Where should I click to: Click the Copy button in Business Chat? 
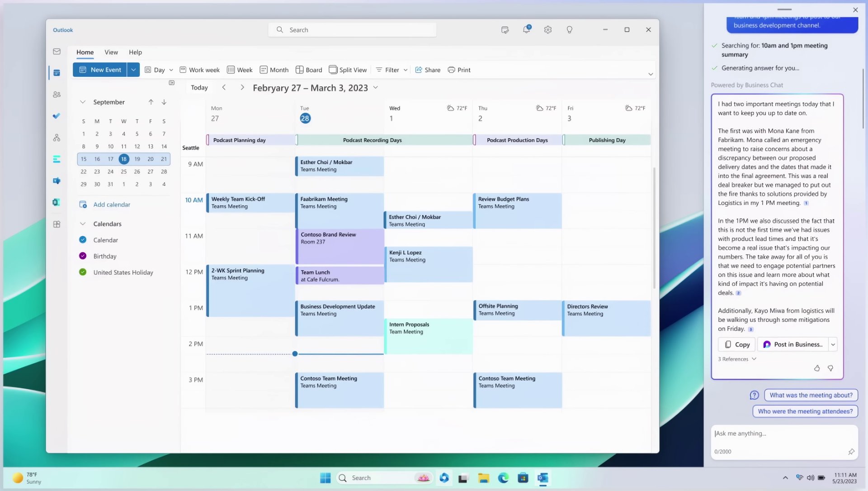[x=736, y=344]
